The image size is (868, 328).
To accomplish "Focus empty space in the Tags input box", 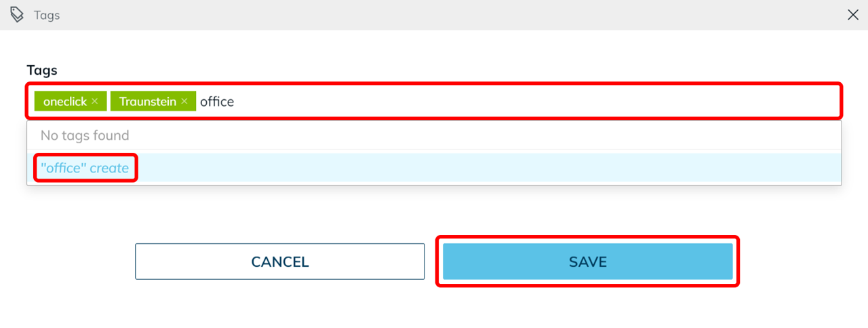I will [x=529, y=101].
